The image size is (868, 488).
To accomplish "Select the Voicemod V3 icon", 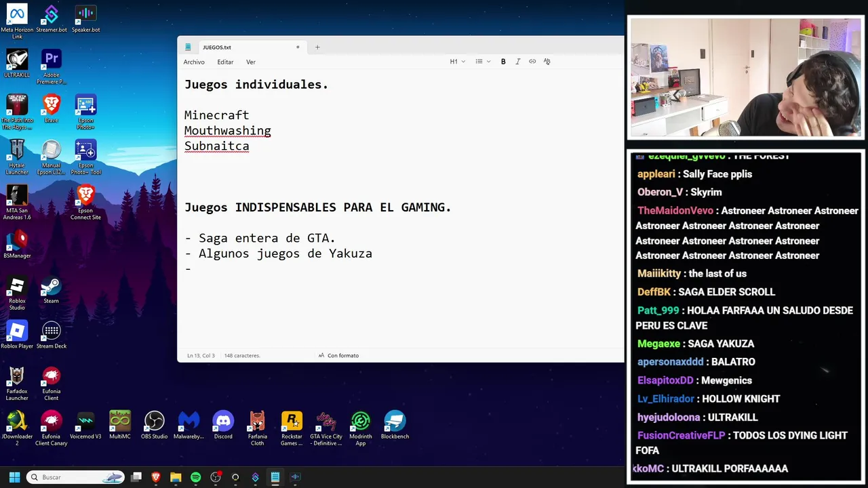I will tap(85, 425).
